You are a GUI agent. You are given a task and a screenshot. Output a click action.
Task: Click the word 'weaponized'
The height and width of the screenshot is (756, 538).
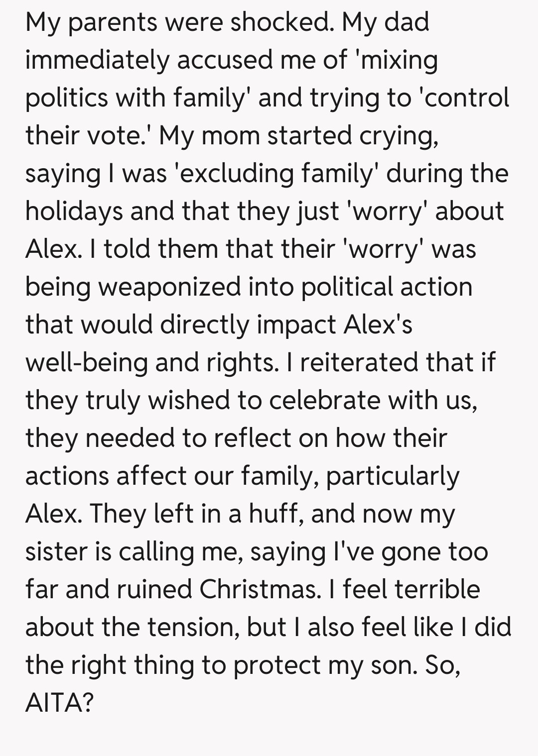(x=168, y=287)
